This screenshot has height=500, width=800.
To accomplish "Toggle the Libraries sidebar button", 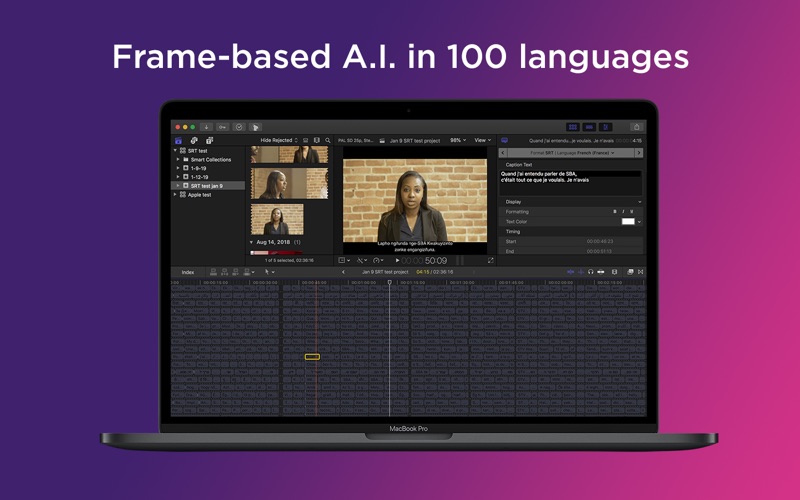I will point(179,141).
